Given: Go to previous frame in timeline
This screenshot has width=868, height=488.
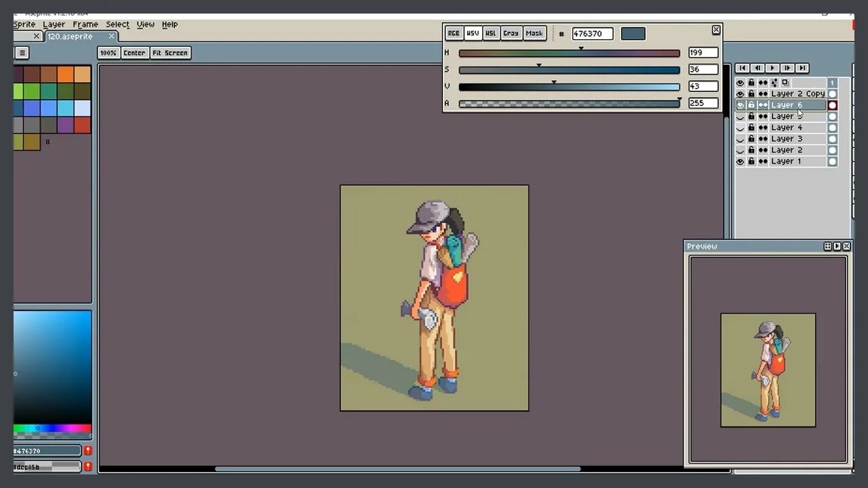Looking at the screenshot, I should 757,68.
